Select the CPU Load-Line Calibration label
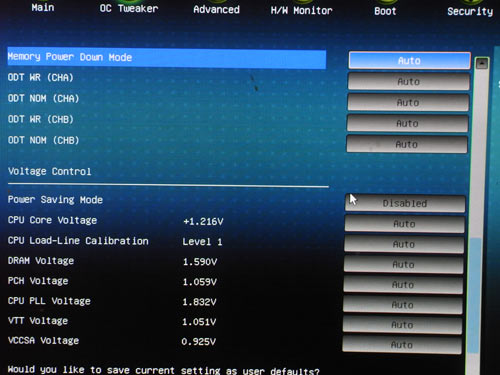500x375 pixels. click(x=78, y=241)
